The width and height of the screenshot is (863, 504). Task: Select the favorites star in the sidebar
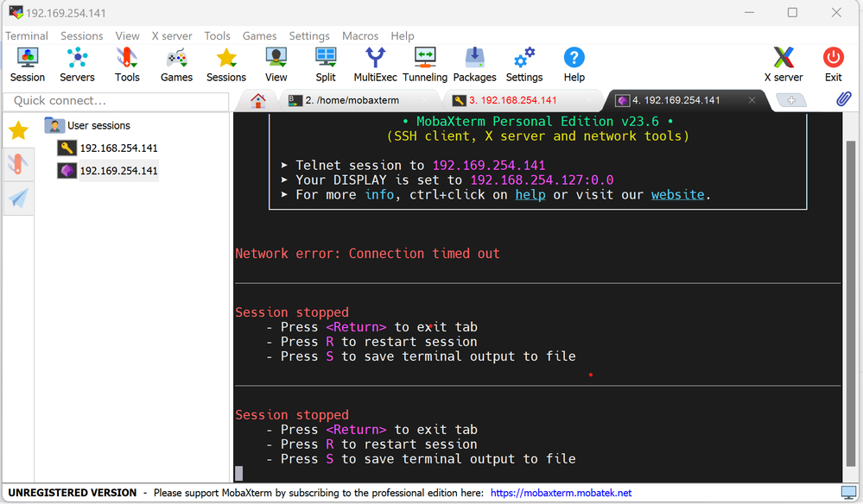point(17,128)
